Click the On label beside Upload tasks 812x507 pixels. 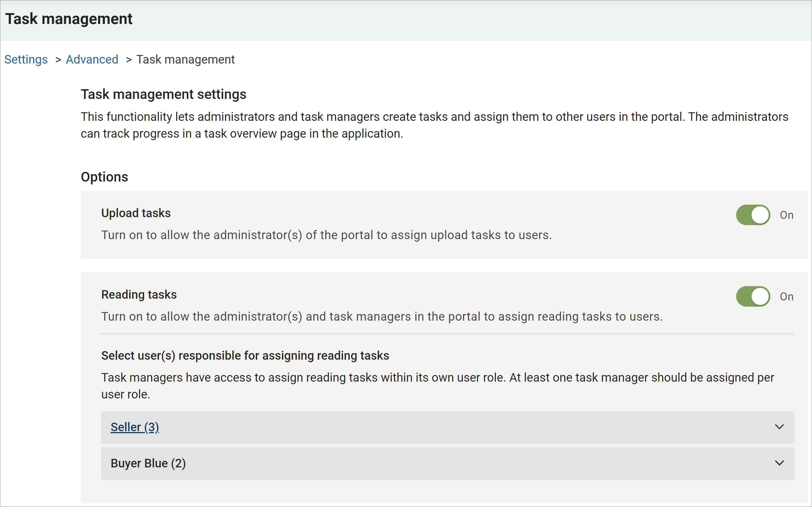click(787, 215)
